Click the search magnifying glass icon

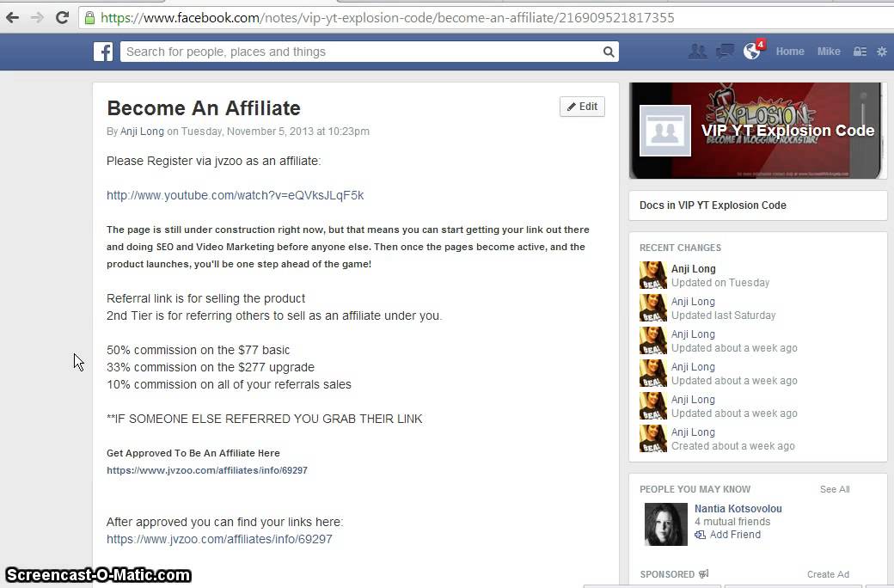609,52
